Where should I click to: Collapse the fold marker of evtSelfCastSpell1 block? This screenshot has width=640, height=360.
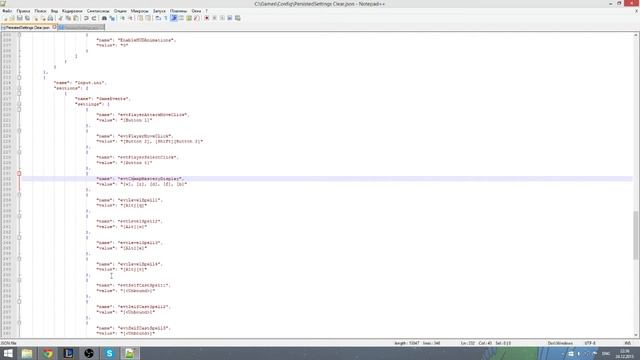[x=19, y=280]
